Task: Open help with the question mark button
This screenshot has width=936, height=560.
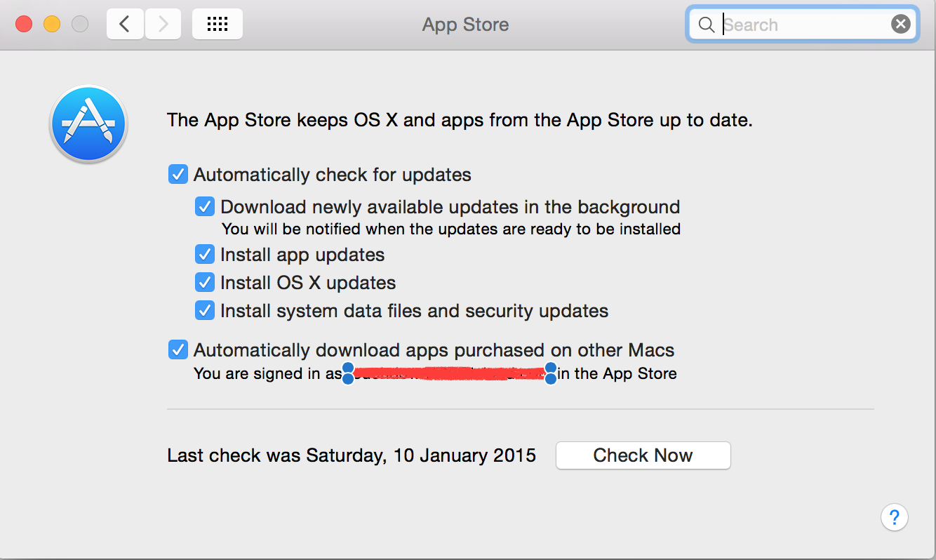Action: (x=894, y=518)
